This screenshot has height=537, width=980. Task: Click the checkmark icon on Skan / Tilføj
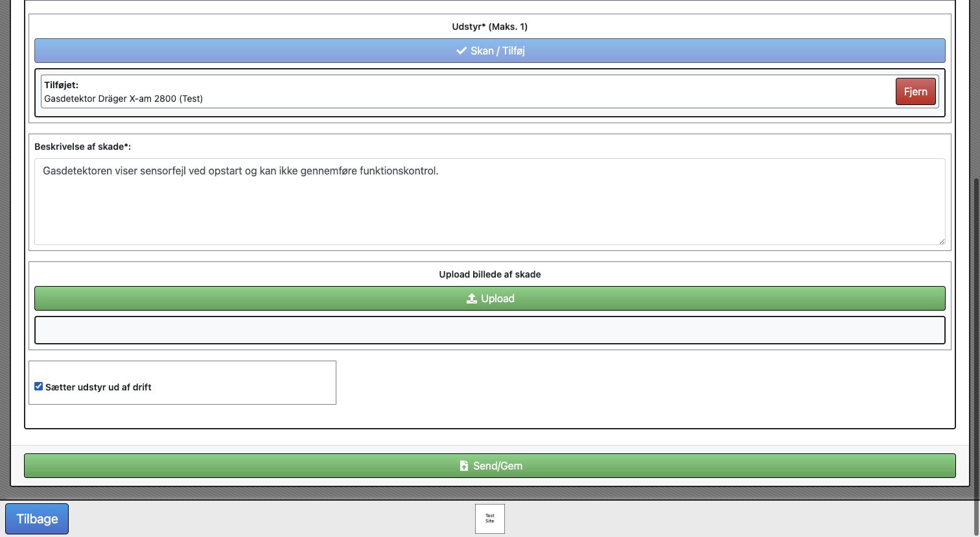click(461, 51)
